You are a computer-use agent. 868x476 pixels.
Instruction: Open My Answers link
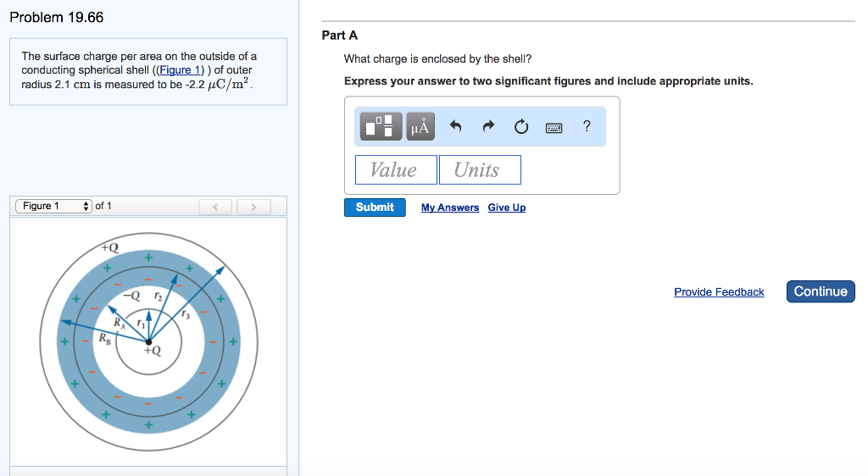(x=450, y=208)
